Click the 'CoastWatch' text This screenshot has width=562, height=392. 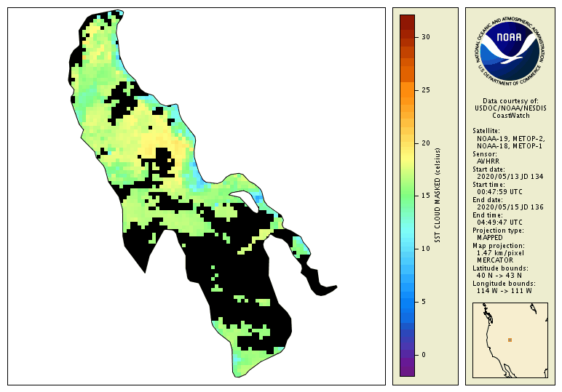[x=510, y=116]
